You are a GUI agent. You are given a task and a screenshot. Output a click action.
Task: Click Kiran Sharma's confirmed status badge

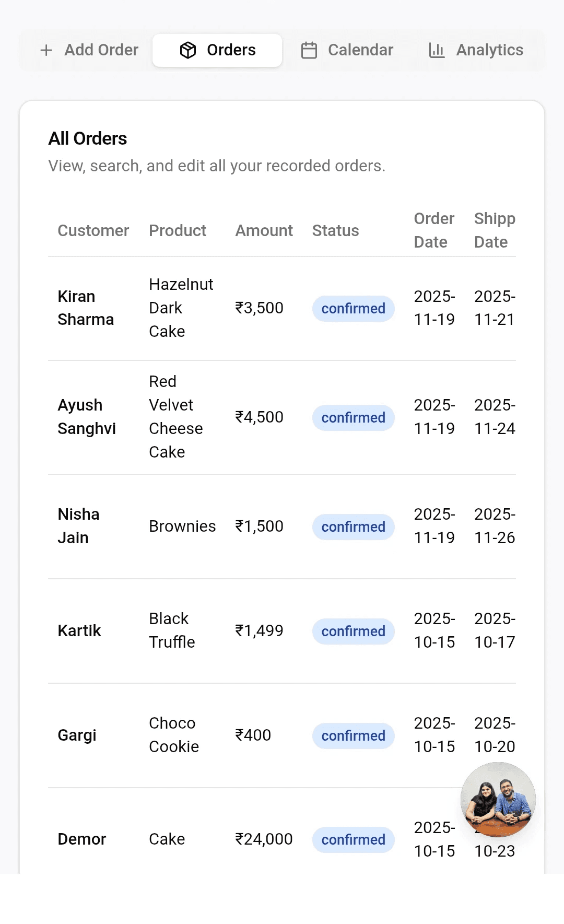click(x=353, y=309)
